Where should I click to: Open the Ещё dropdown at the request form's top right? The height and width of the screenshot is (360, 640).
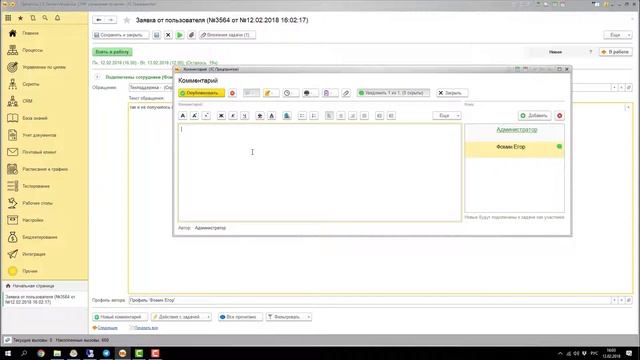point(618,35)
